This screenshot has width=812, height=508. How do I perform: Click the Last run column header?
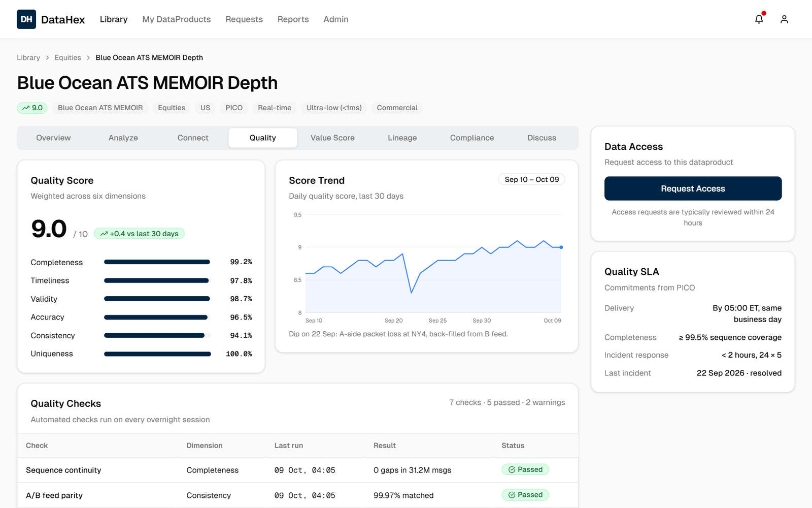289,446
